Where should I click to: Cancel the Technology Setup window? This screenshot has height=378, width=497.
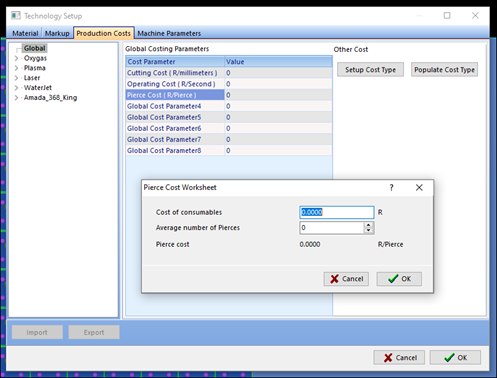(x=399, y=358)
